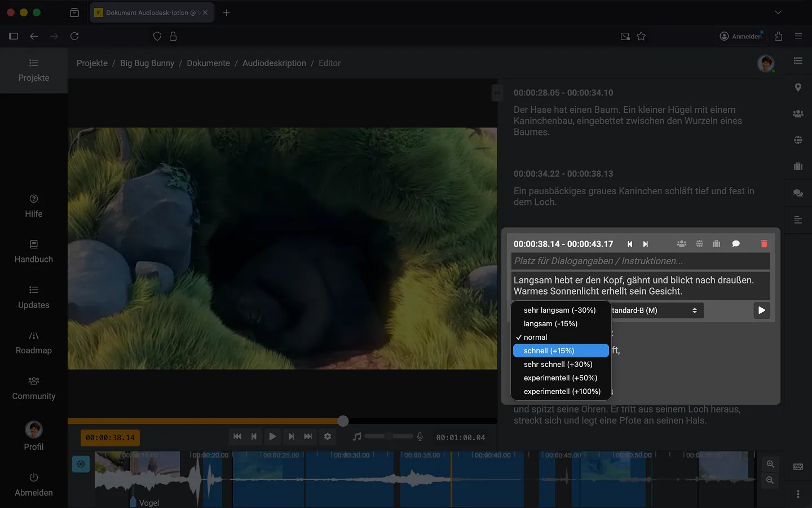Add a new segment with the plus button
The height and width of the screenshot is (508, 812).
coord(81,464)
